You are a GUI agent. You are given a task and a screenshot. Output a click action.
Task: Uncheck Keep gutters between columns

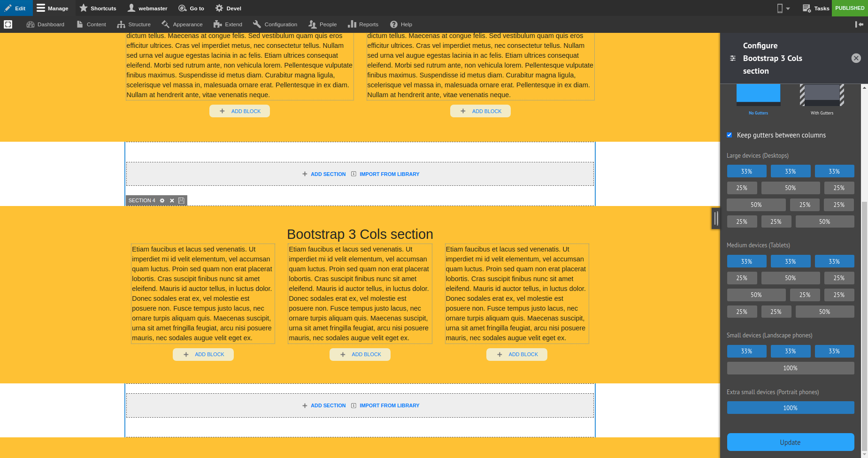click(x=730, y=135)
